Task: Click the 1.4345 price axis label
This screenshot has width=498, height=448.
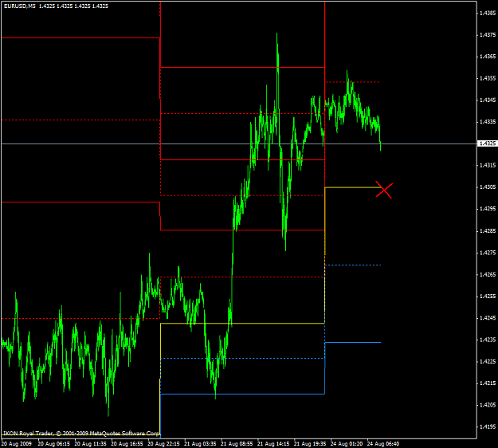Action: 488,100
